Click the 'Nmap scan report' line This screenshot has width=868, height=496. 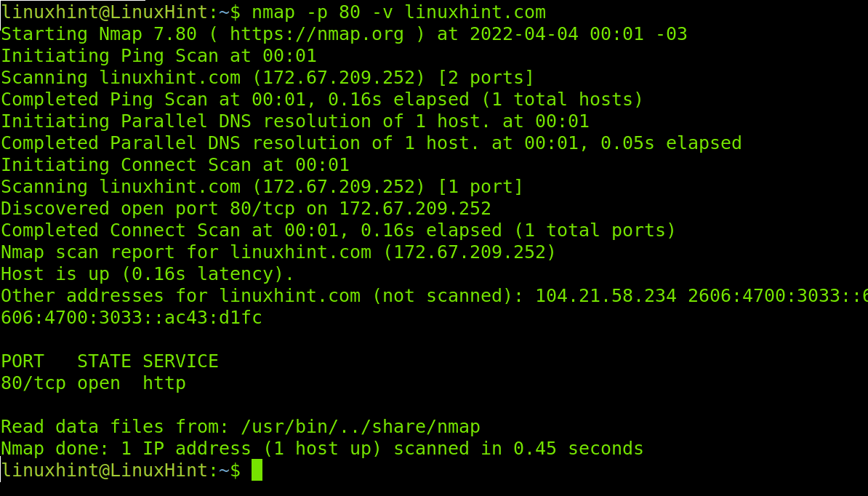(x=278, y=252)
